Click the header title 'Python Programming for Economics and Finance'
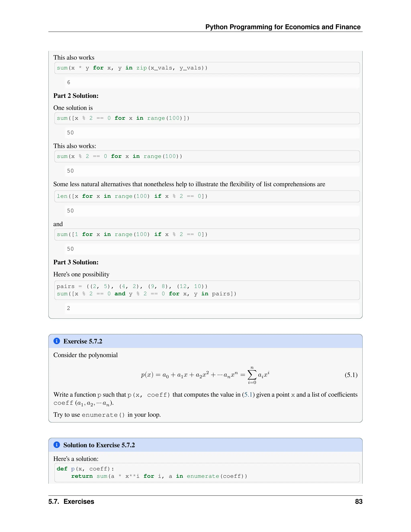The height and width of the screenshot is (532, 411). [x=283, y=27]
